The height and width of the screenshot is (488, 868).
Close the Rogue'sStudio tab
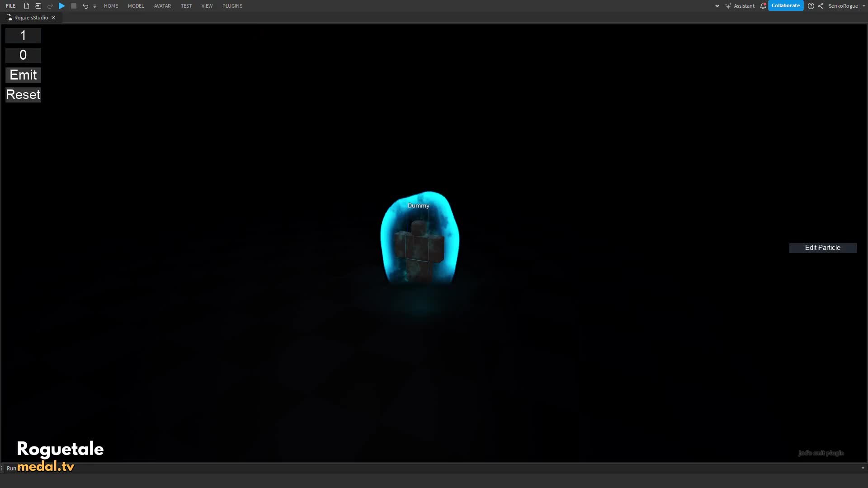pos(53,17)
